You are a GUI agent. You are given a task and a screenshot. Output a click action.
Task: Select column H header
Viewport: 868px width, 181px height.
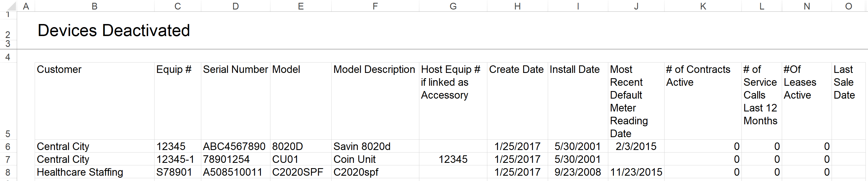[517, 6]
